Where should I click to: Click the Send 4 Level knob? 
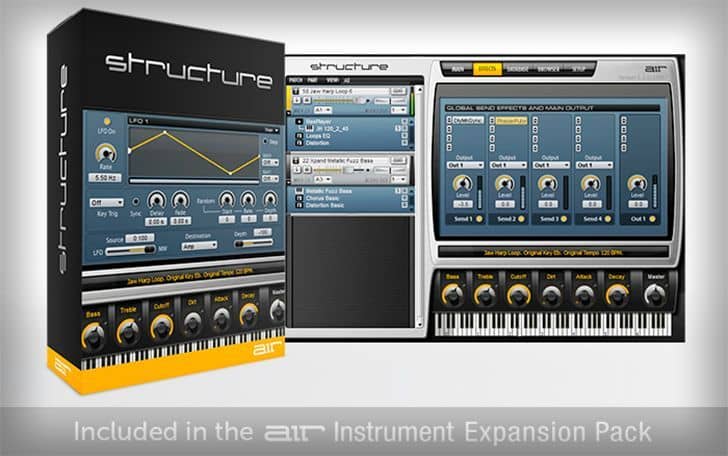click(591, 183)
